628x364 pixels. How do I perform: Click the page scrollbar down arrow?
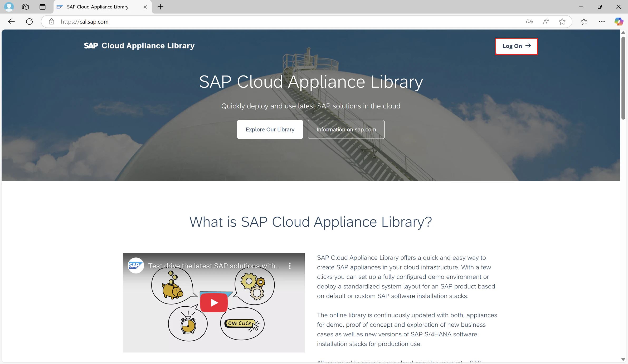click(x=623, y=359)
